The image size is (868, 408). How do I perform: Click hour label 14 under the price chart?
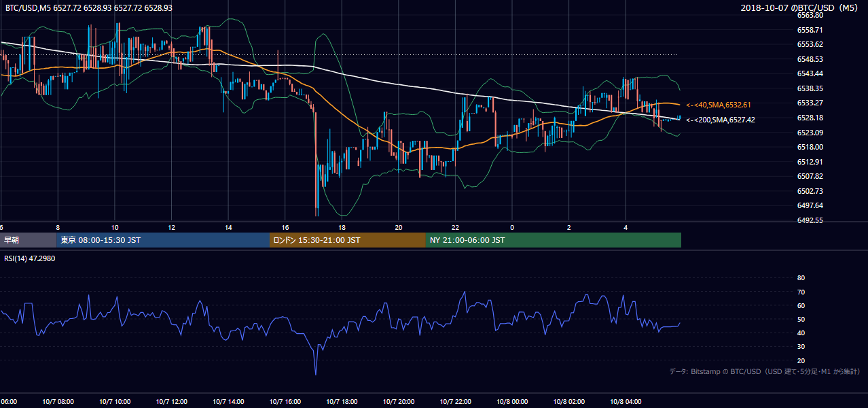tap(228, 228)
